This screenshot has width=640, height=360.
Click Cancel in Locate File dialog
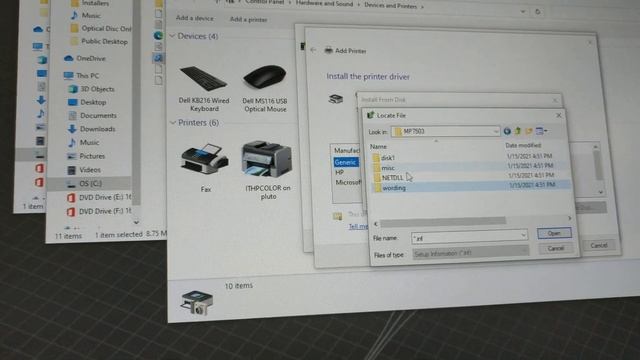click(556, 248)
